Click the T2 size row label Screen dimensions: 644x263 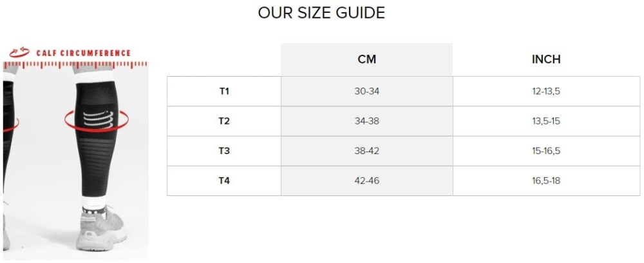[x=224, y=121]
